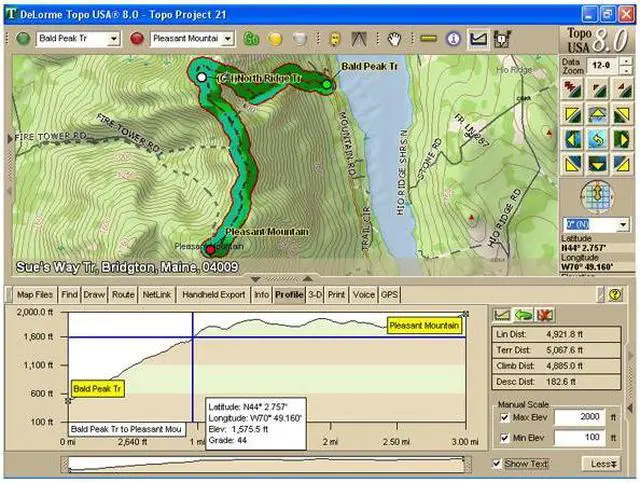This screenshot has height=483, width=640.
Task: Pan the map east with right arrow
Action: point(620,139)
